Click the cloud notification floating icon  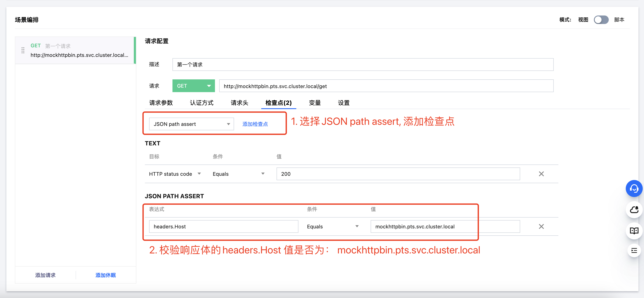(x=634, y=209)
